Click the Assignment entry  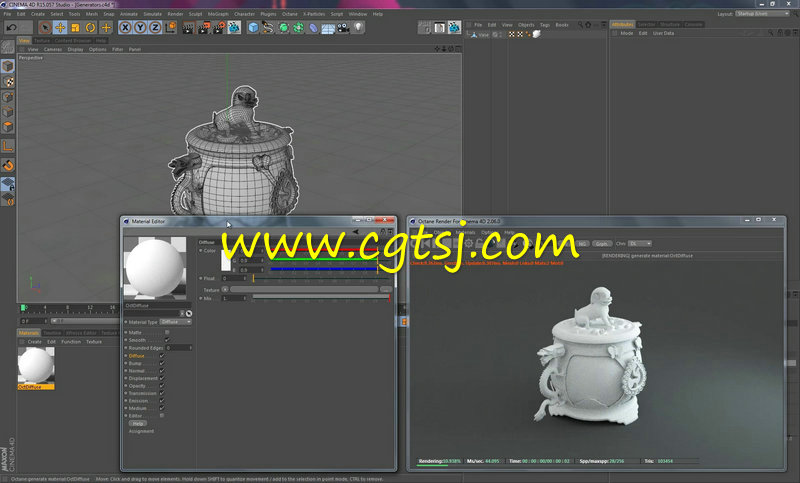pos(141,431)
